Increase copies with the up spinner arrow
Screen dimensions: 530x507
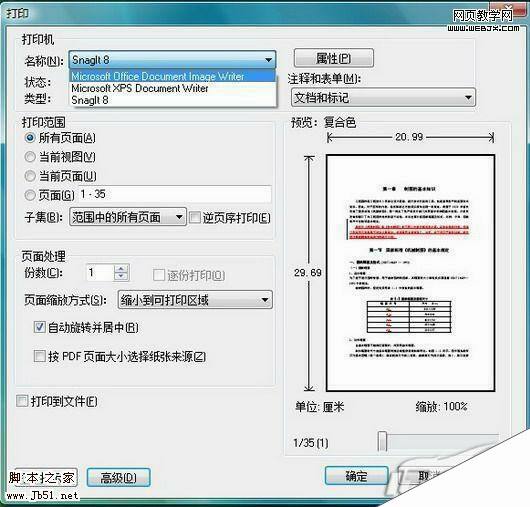(x=121, y=269)
